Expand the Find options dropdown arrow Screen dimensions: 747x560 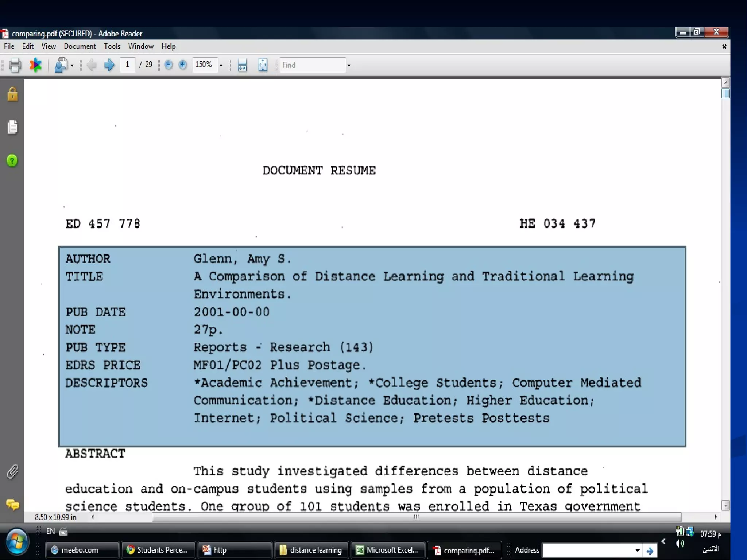[x=349, y=65]
